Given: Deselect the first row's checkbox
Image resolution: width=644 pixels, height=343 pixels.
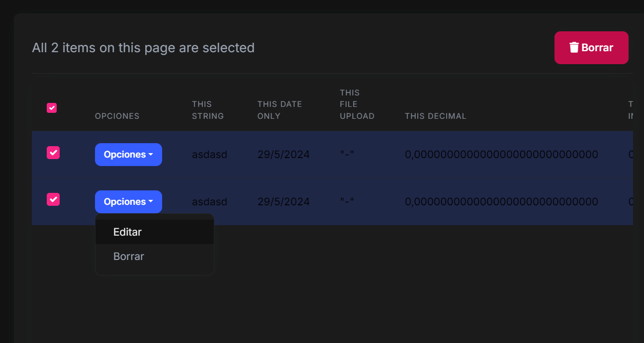Looking at the screenshot, I should click(x=53, y=153).
